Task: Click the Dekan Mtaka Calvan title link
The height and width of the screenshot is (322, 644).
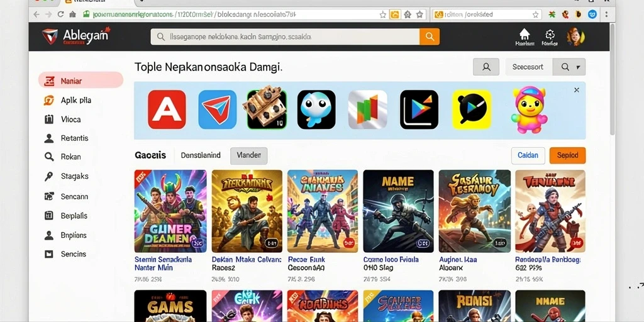Action: pyautogui.click(x=247, y=264)
